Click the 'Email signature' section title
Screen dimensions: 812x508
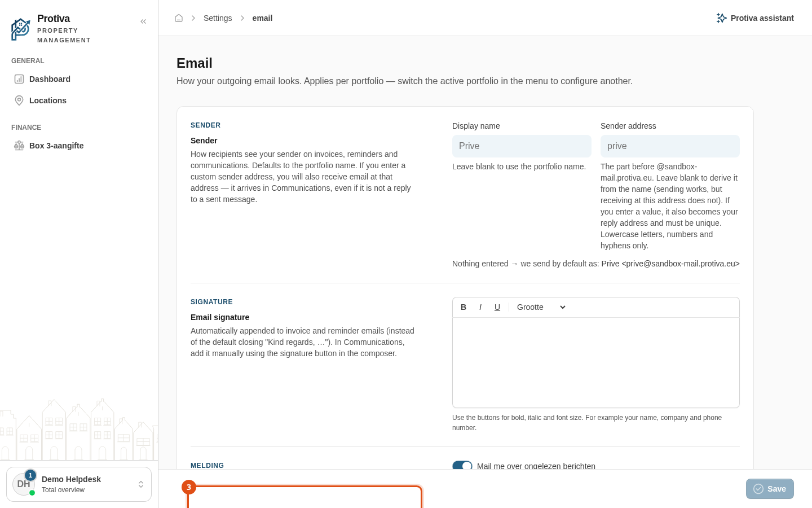pyautogui.click(x=220, y=317)
